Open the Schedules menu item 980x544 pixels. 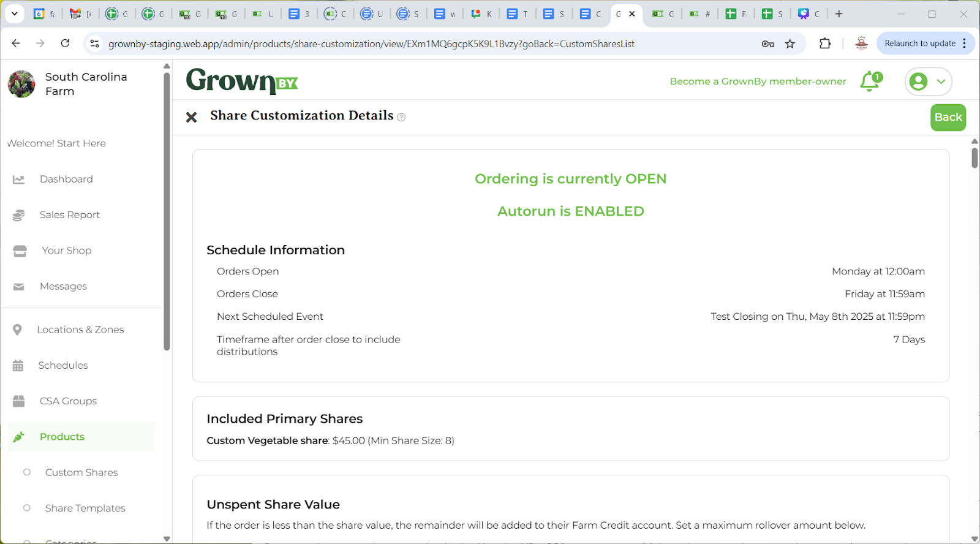[63, 365]
